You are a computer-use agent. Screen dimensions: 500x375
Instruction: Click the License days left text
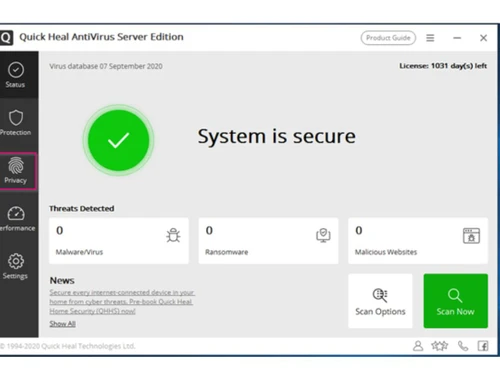pos(443,66)
